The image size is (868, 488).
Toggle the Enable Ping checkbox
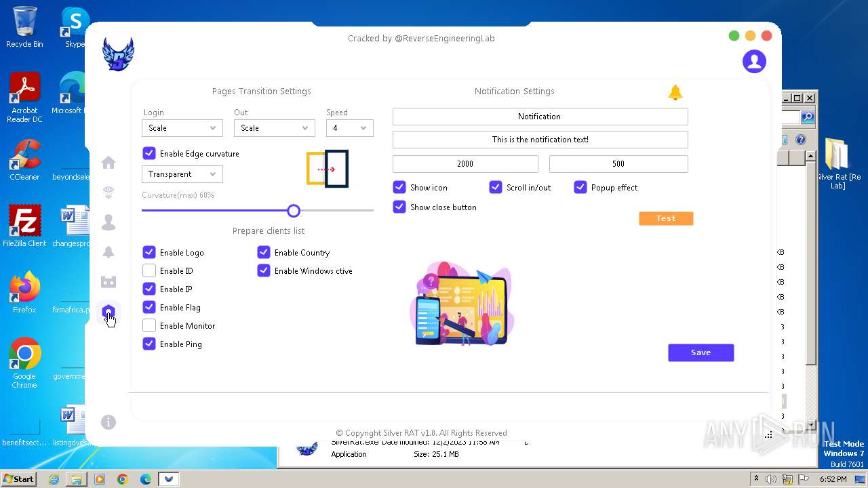149,344
